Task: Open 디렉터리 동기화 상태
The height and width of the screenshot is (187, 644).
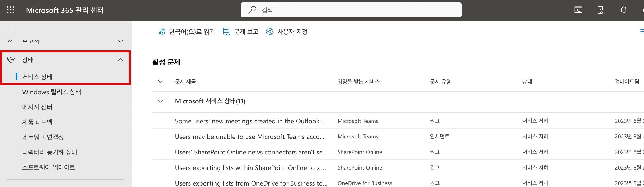Action: pos(50,152)
